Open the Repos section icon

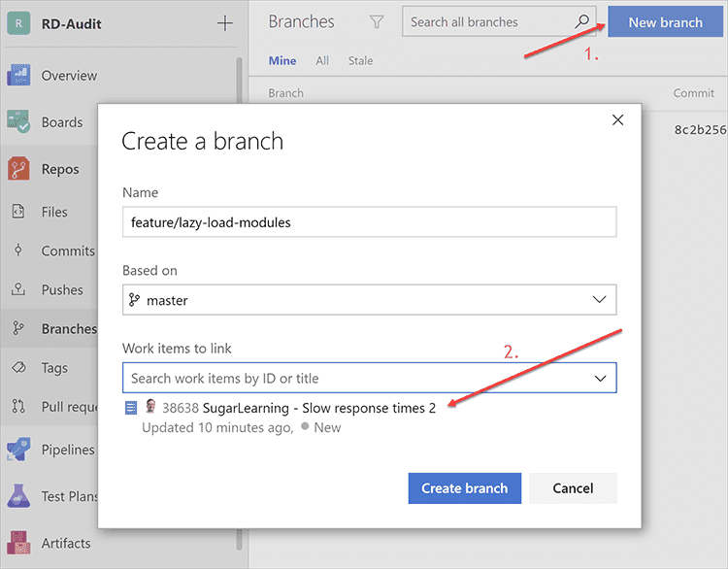click(x=18, y=169)
